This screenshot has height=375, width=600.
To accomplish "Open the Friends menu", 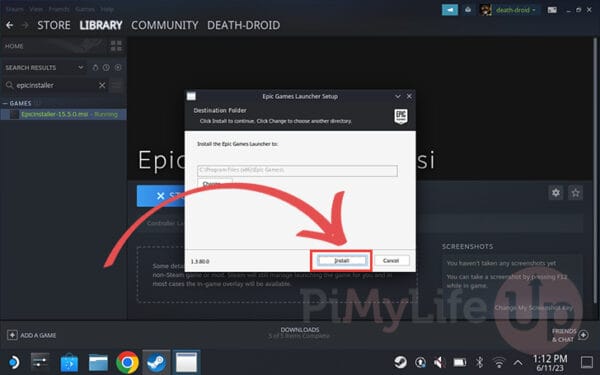I will click(x=59, y=9).
